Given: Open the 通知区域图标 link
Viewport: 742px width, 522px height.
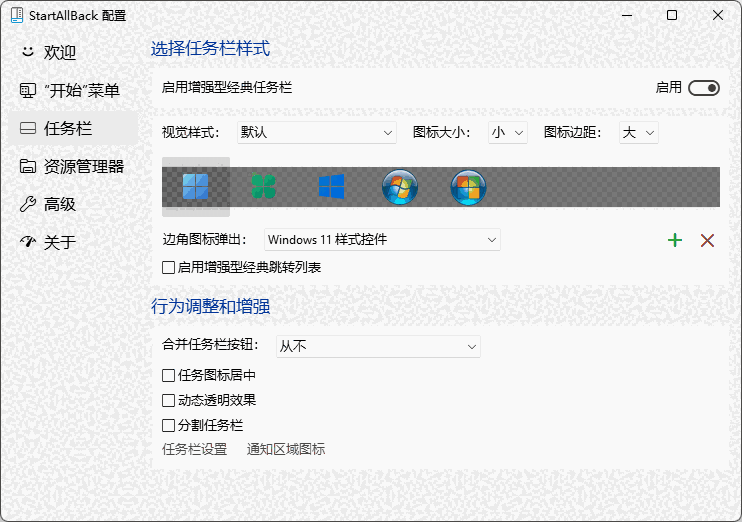Looking at the screenshot, I should (286, 449).
